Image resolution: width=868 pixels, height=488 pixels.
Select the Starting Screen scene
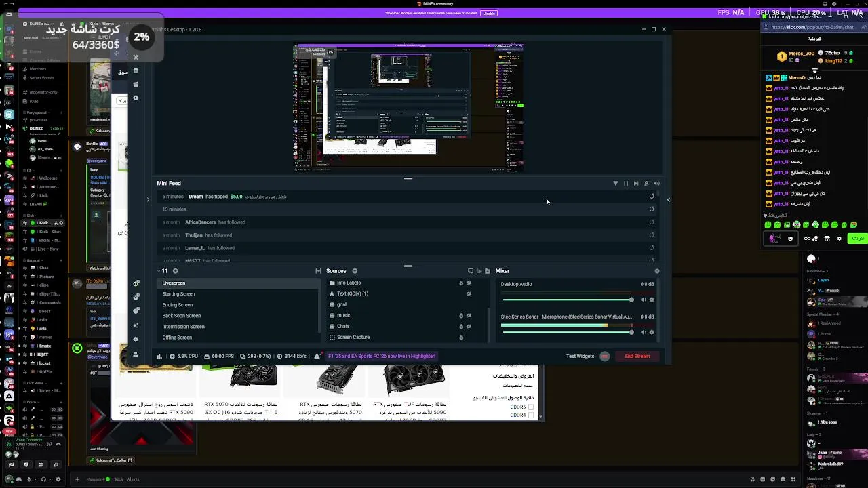tap(239, 294)
